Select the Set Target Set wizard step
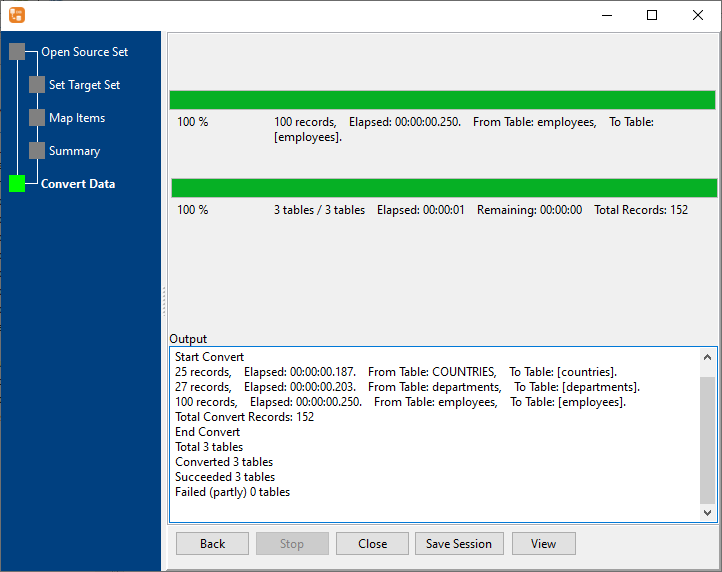 [84, 85]
